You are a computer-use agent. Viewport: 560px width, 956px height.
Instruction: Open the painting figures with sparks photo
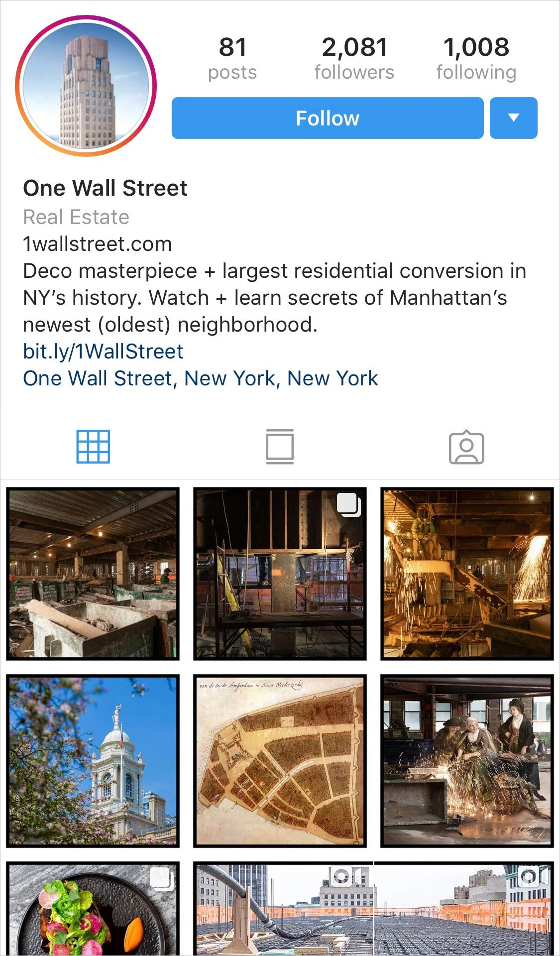pos(467,761)
